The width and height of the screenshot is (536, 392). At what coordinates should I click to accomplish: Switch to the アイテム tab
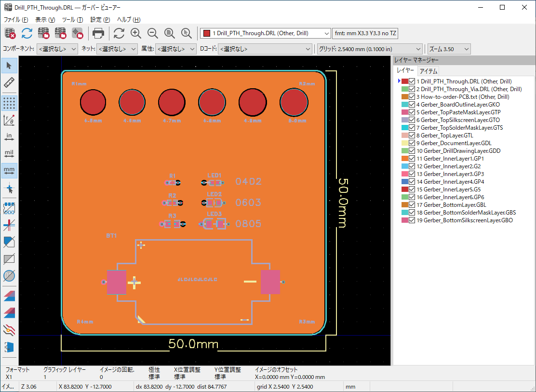pyautogui.click(x=429, y=71)
